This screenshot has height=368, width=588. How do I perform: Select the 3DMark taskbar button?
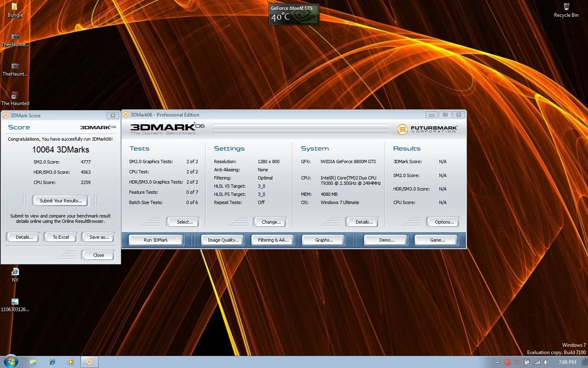click(x=89, y=362)
